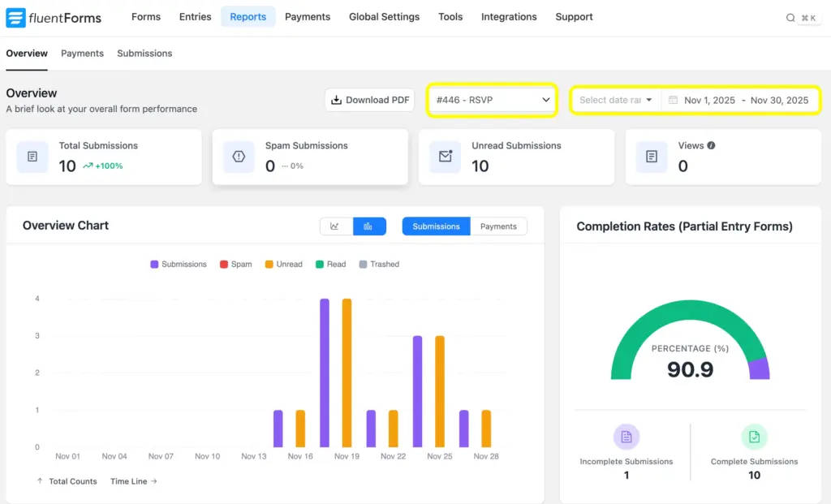Click the Unread Submissions envelope icon
831x504 pixels.
444,157
